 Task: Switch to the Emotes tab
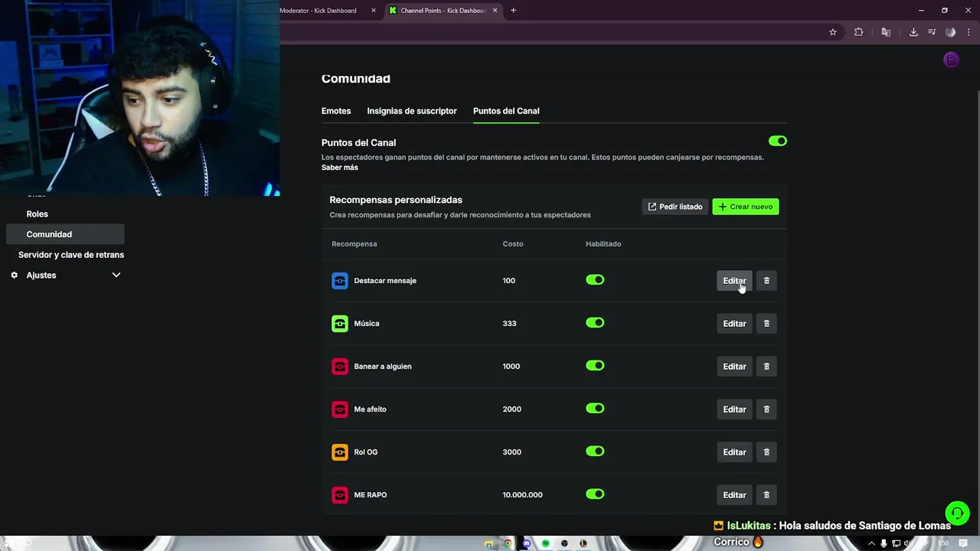(x=336, y=111)
